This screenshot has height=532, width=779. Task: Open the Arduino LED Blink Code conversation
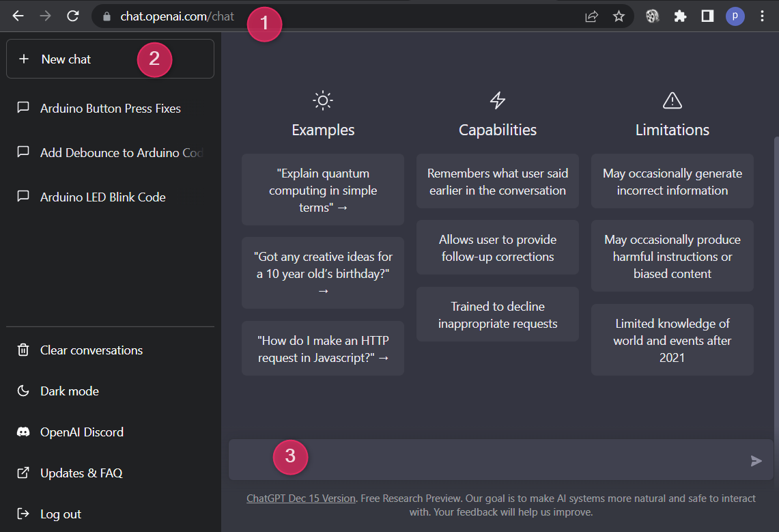[111, 197]
